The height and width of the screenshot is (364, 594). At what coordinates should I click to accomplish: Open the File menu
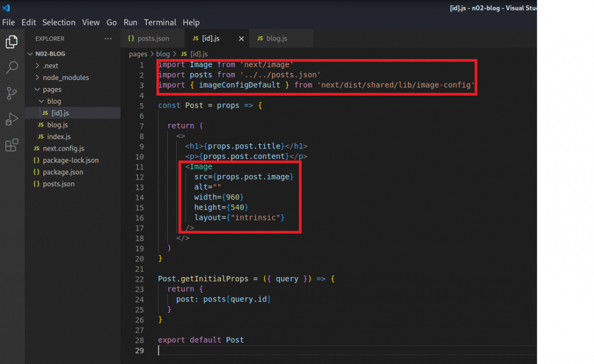click(8, 23)
